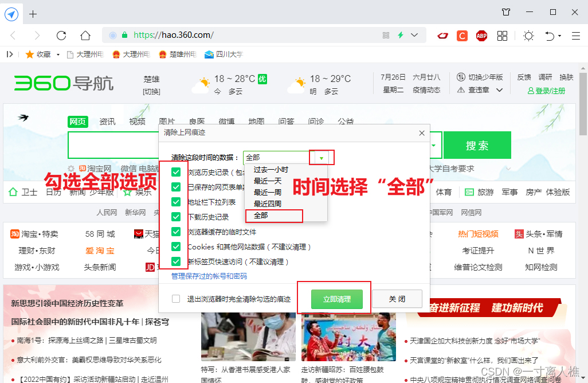This screenshot has width=588, height=383.
Task: Click the 360导航 logo
Action: pos(64,83)
